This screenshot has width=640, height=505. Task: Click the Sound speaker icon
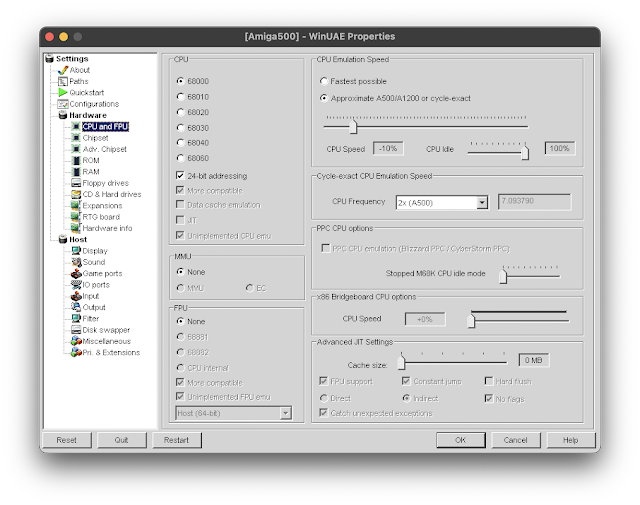(x=76, y=262)
